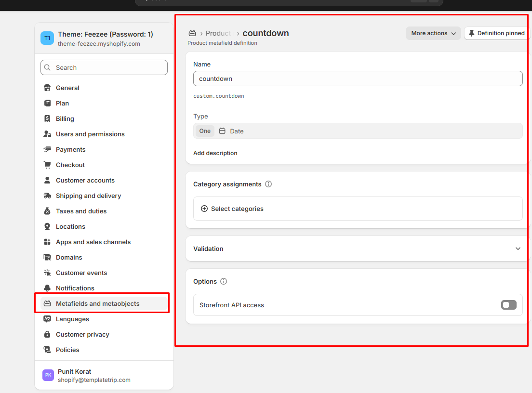Click the Definition pinned button

pyautogui.click(x=496, y=33)
